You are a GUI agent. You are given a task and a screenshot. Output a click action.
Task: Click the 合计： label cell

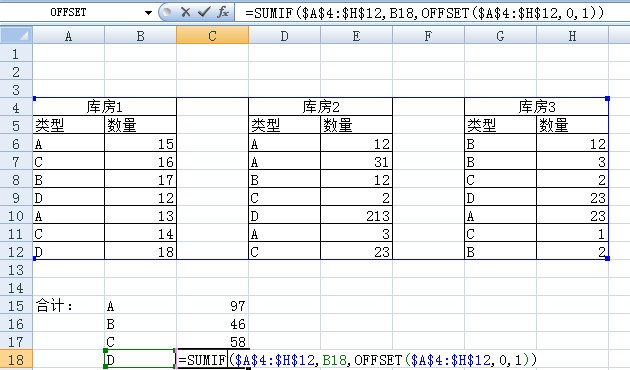68,305
